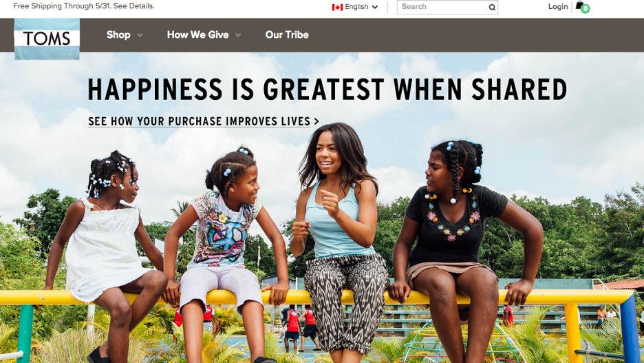This screenshot has width=644, height=363.
Task: Open the shopping bag cart icon
Action: click(x=579, y=5)
